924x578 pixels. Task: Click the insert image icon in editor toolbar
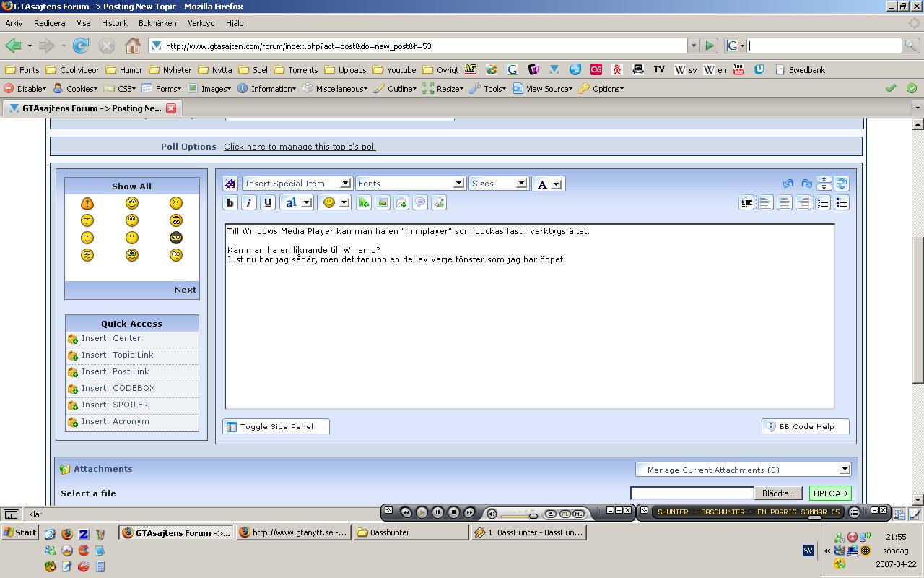[x=383, y=203]
